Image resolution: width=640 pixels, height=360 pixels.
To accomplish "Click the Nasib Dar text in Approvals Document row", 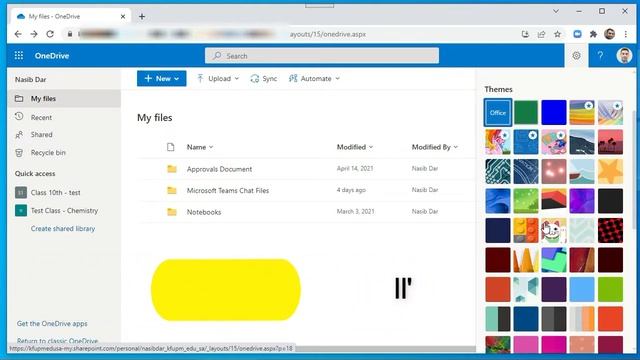I will point(425,169).
